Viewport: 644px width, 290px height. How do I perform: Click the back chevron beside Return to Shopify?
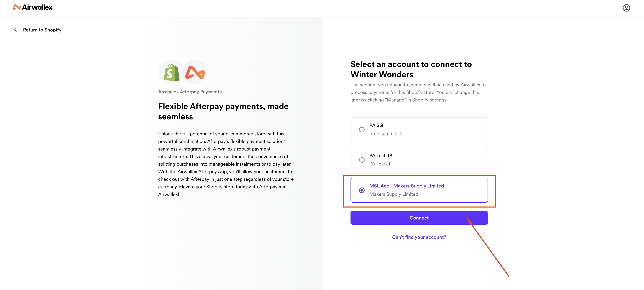(15, 30)
